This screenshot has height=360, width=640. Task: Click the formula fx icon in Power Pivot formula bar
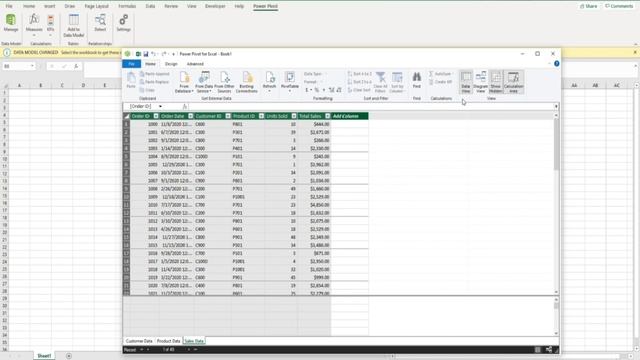(x=185, y=107)
